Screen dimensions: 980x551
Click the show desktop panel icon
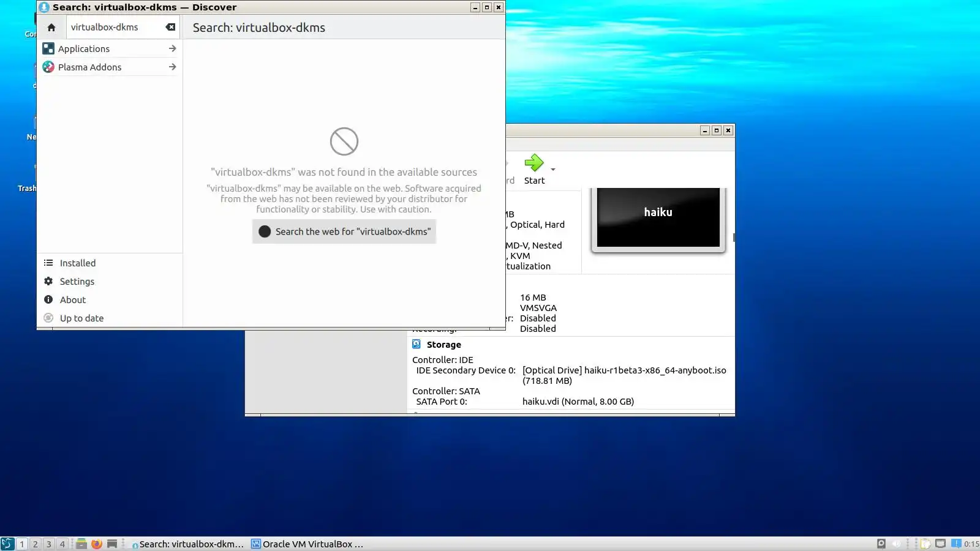click(112, 544)
